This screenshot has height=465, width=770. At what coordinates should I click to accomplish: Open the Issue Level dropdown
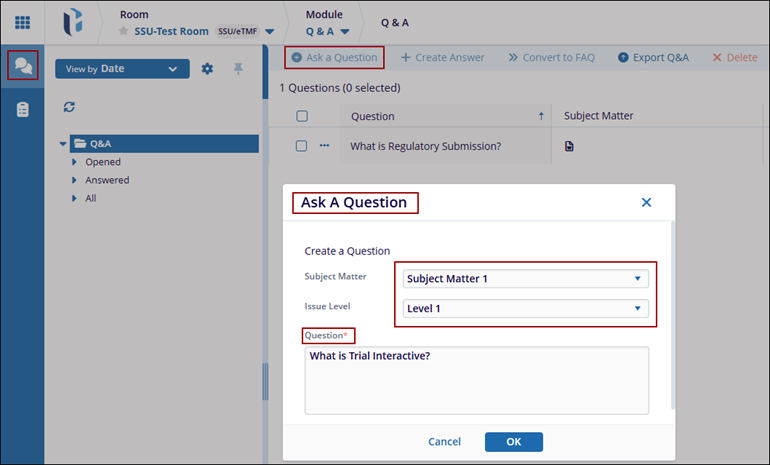(526, 308)
